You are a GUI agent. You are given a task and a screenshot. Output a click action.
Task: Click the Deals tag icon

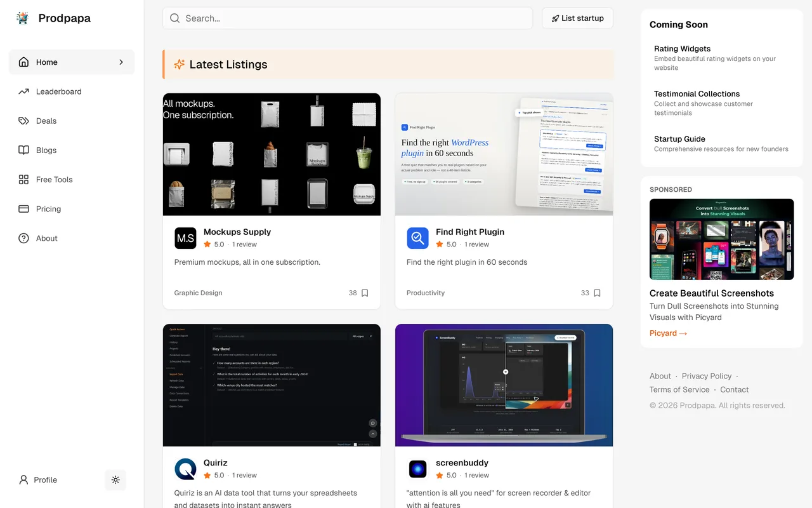23,121
